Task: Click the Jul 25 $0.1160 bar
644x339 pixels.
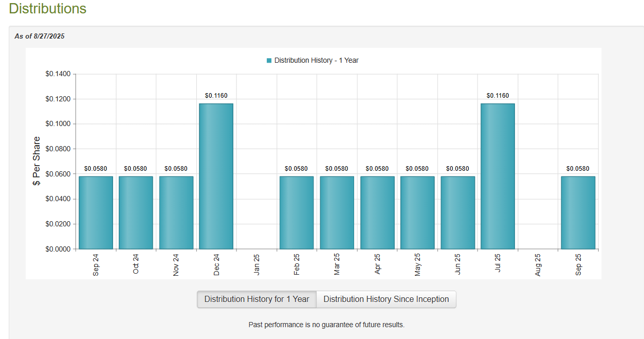Action: [x=498, y=176]
